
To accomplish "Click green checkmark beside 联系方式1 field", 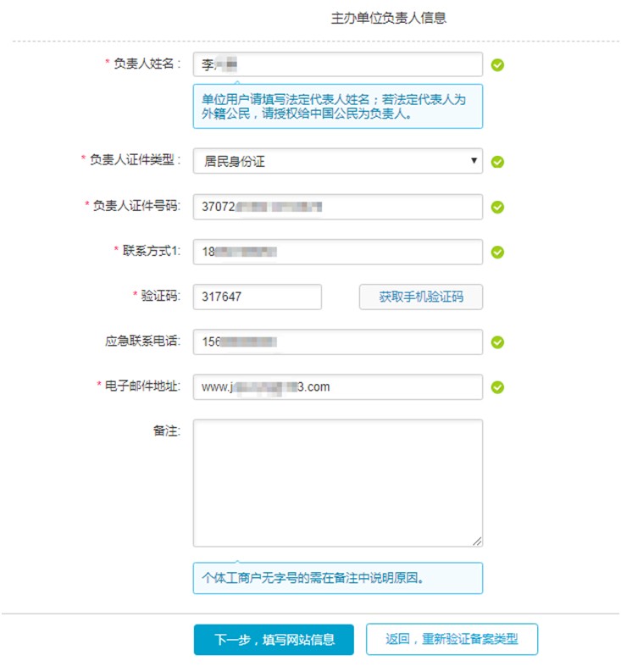I will (497, 253).
